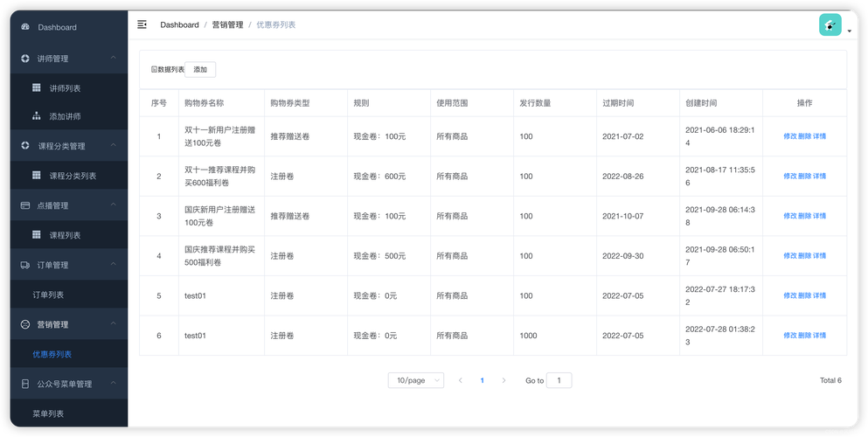Open 订单列表 menu item
The image size is (868, 437).
point(69,295)
